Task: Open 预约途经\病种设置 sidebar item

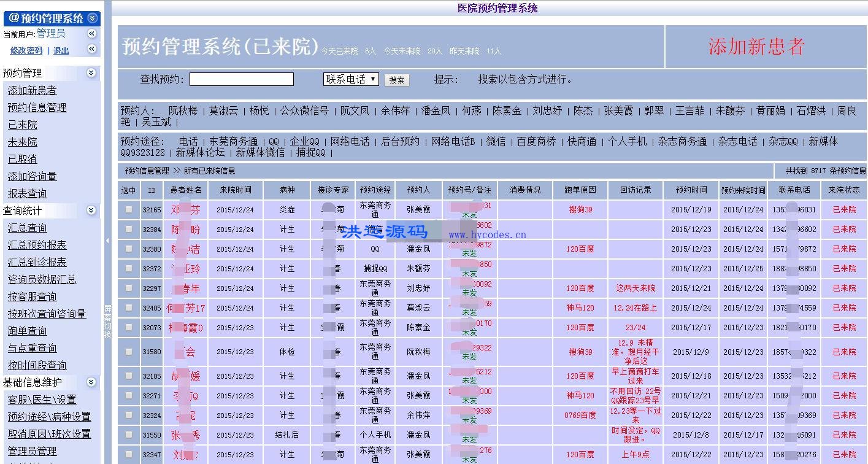Action: point(49,417)
